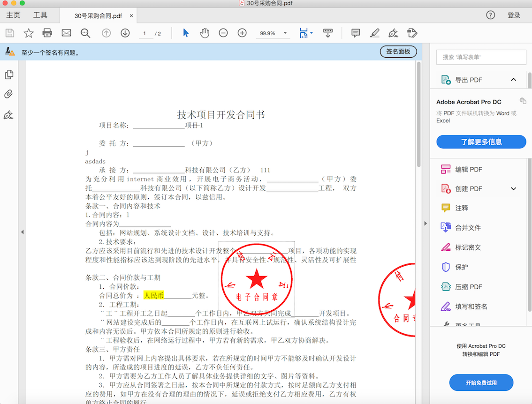Open fit page width options icon
Screen dimensions: 532x404
pyautogui.click(x=306, y=33)
